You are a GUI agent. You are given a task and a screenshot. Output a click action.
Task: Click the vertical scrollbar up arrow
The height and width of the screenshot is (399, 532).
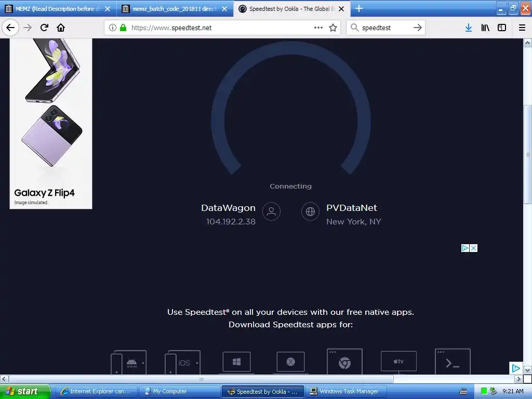tap(527, 43)
